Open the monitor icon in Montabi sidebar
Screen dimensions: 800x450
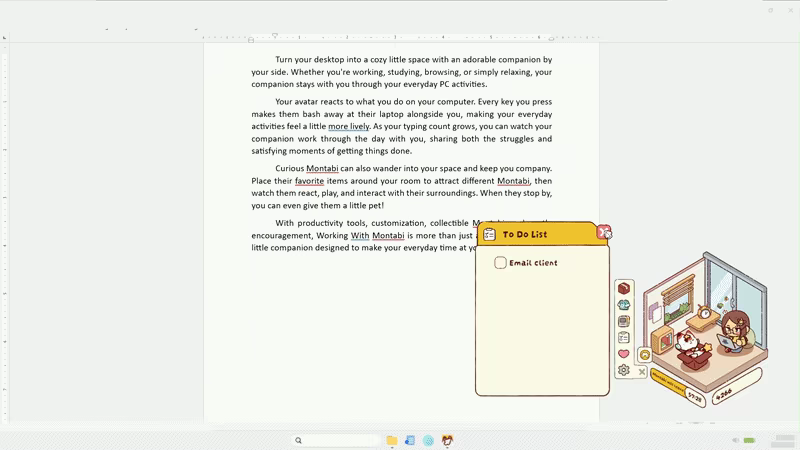(x=623, y=321)
